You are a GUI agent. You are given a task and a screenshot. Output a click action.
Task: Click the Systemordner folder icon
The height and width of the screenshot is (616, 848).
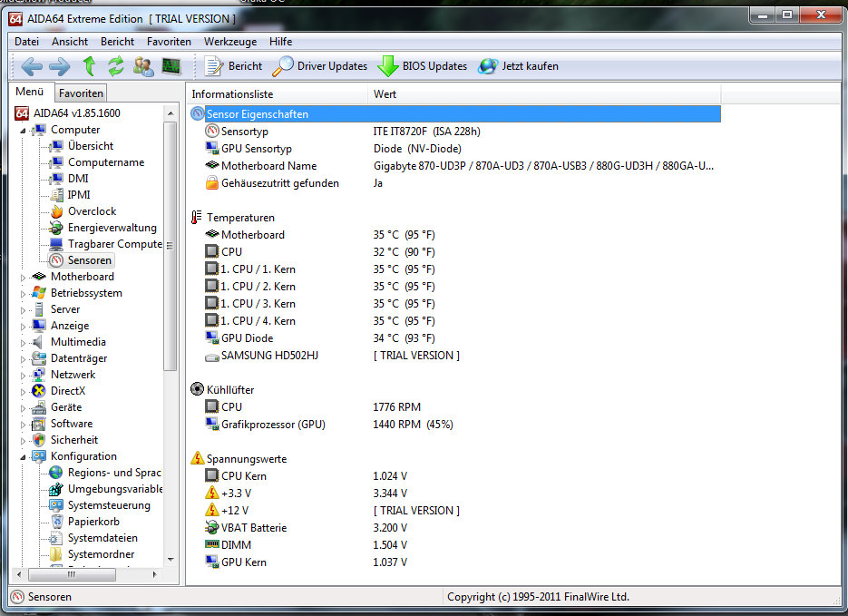pyautogui.click(x=55, y=554)
